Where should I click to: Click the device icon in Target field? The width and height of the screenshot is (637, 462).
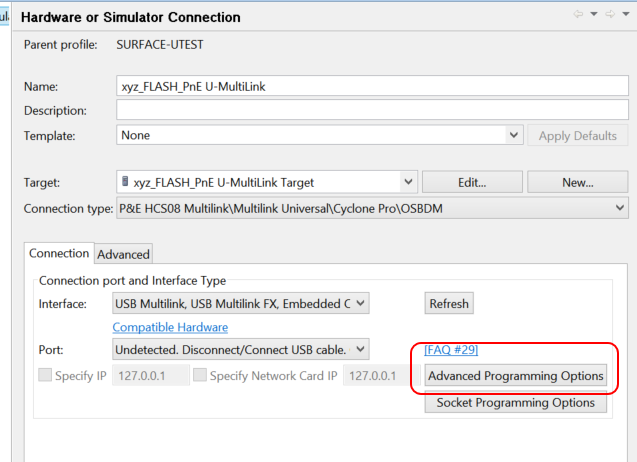(125, 182)
